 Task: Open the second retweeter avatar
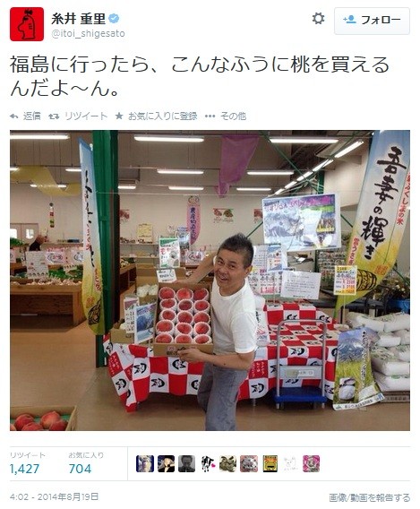(166, 463)
